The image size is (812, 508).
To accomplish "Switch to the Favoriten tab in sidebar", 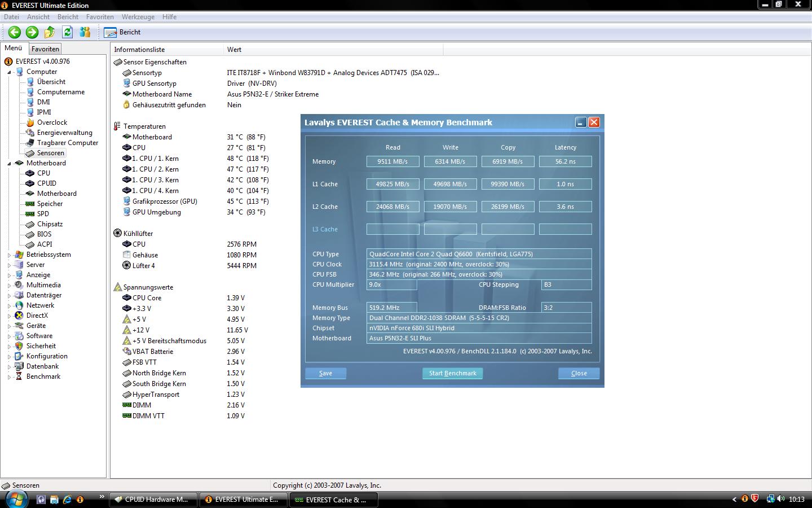I will pyautogui.click(x=45, y=49).
